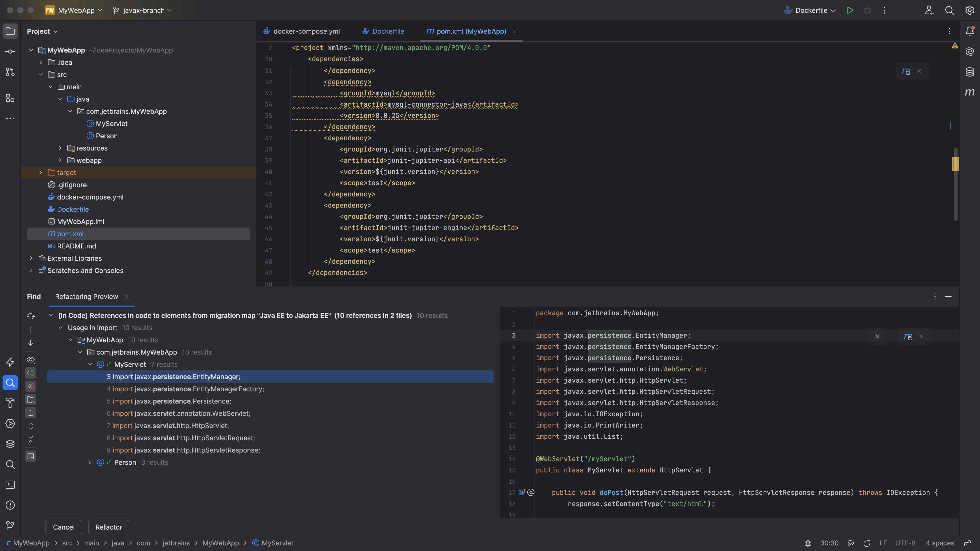Open the Terminal tool window
This screenshot has width=980, height=551.
tap(10, 484)
